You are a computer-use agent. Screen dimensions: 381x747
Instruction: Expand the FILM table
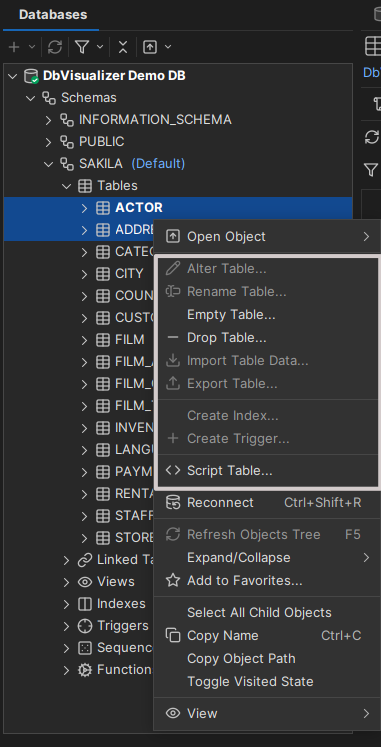(84, 340)
